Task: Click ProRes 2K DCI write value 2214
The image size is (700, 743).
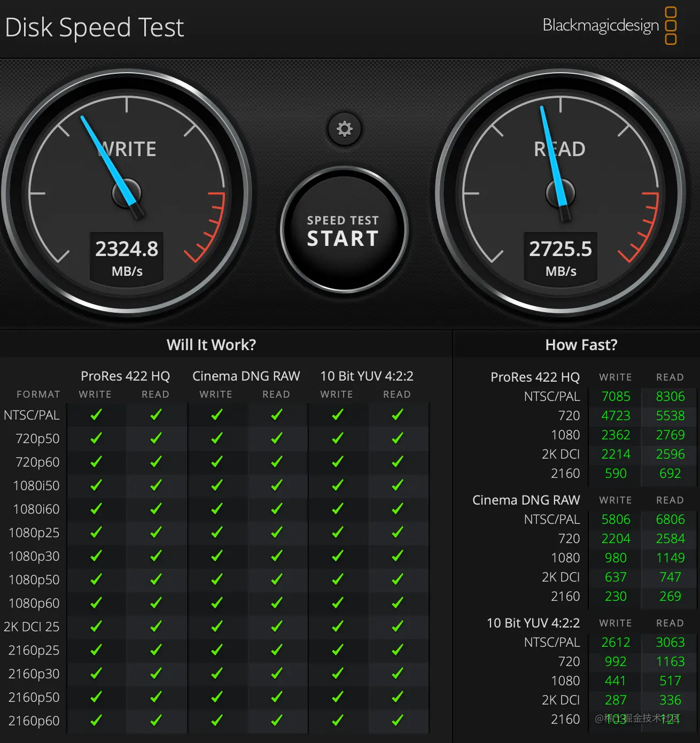Action: click(x=616, y=454)
